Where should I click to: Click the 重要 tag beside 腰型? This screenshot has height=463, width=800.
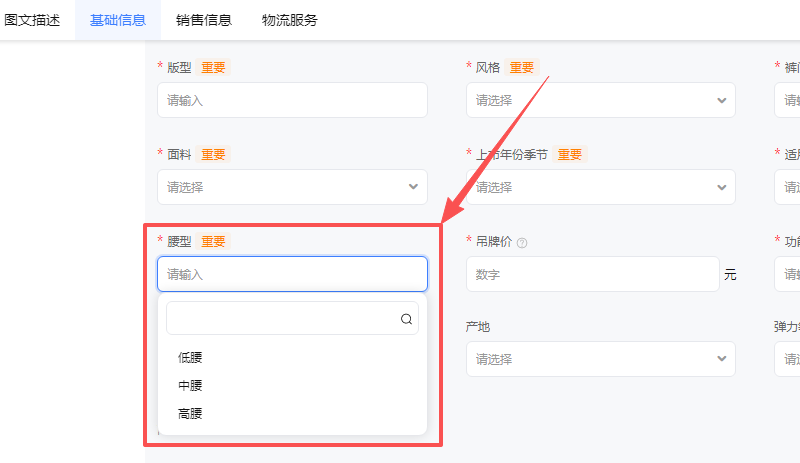click(214, 241)
